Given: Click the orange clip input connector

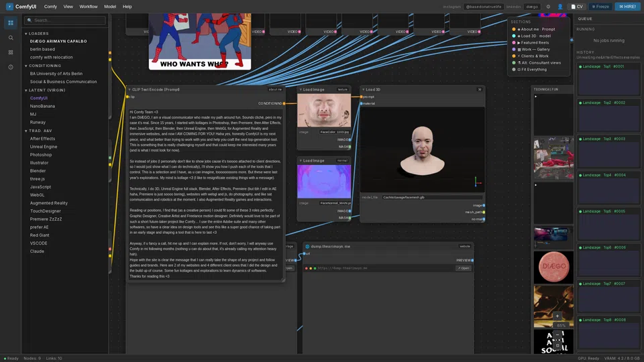Looking at the screenshot, I should [x=127, y=97].
